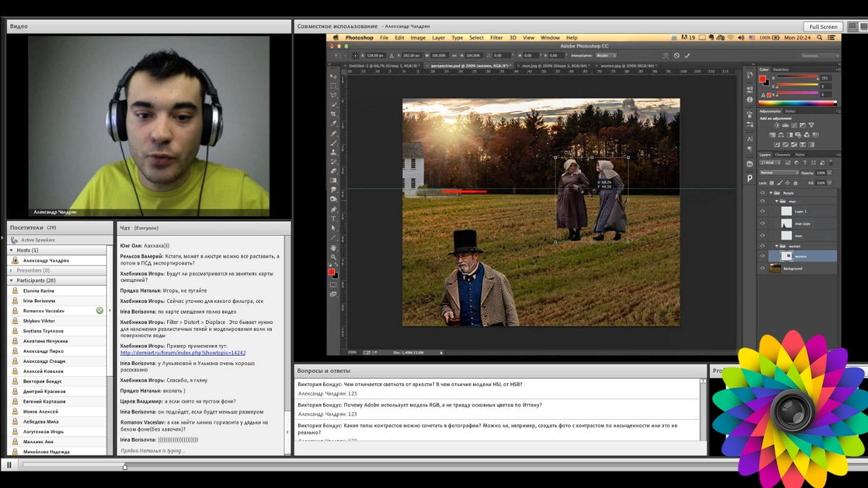The height and width of the screenshot is (488, 868).
Task: Expand the Presenters (0) section
Action: point(11,270)
